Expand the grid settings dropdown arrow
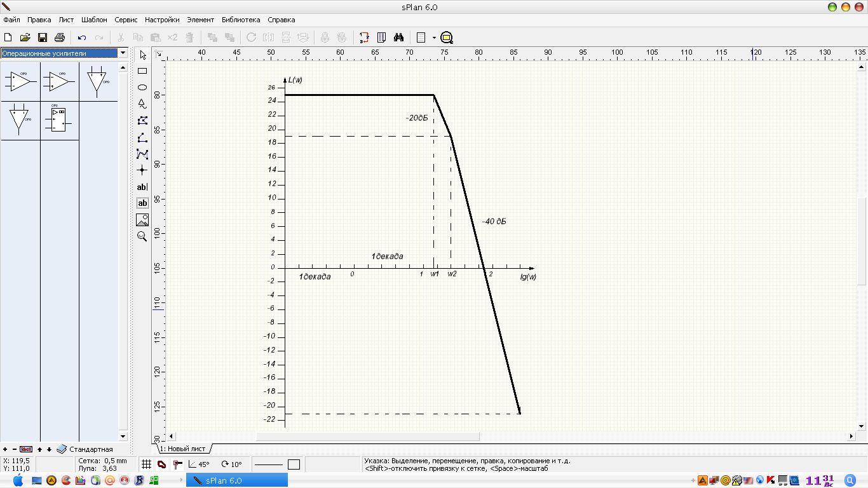The width and height of the screenshot is (868, 488). pyautogui.click(x=434, y=37)
